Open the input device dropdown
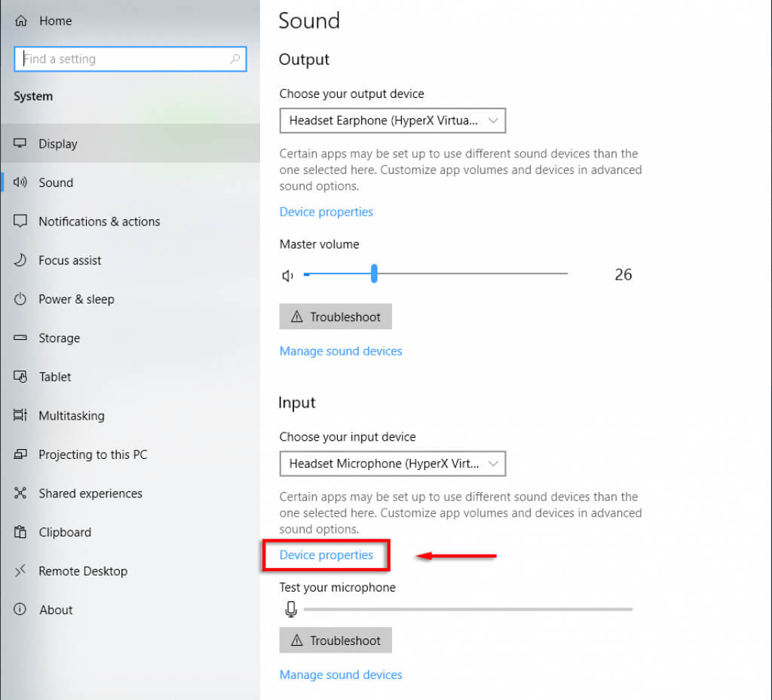This screenshot has width=772, height=700. [392, 463]
